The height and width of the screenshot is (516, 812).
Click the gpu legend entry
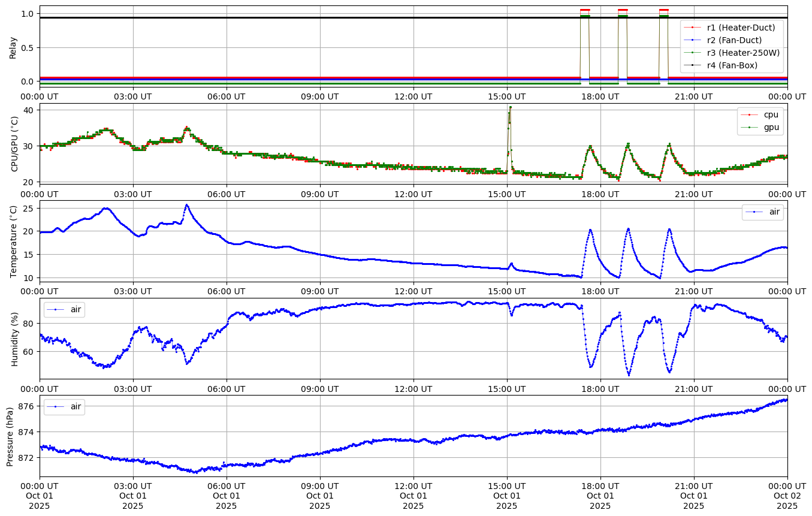771,127
